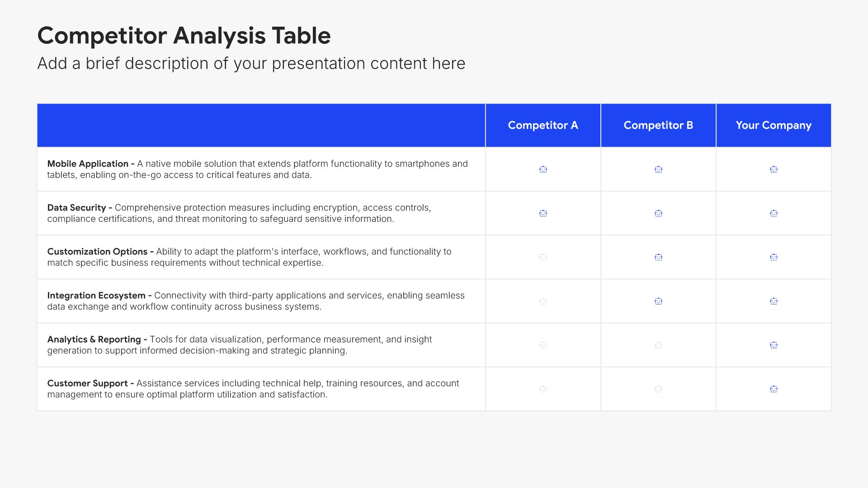Image resolution: width=868 pixels, height=488 pixels.
Task: Click Competitor B's Data Security icon
Action: coord(658,213)
